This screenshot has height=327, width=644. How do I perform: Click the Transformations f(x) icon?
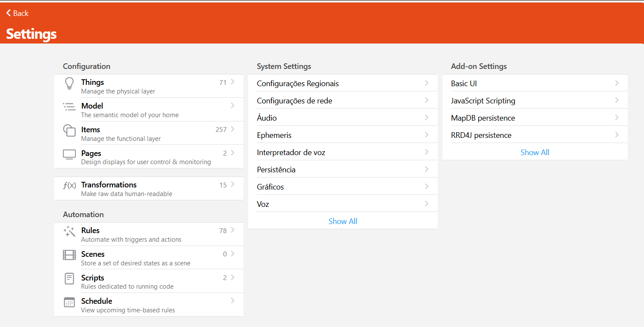69,186
